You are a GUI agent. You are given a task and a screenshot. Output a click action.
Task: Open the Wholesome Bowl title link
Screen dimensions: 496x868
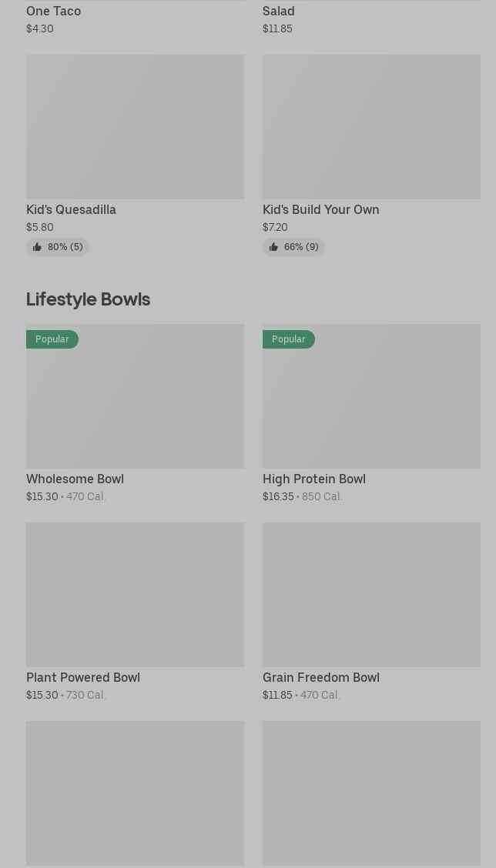pyautogui.click(x=75, y=479)
